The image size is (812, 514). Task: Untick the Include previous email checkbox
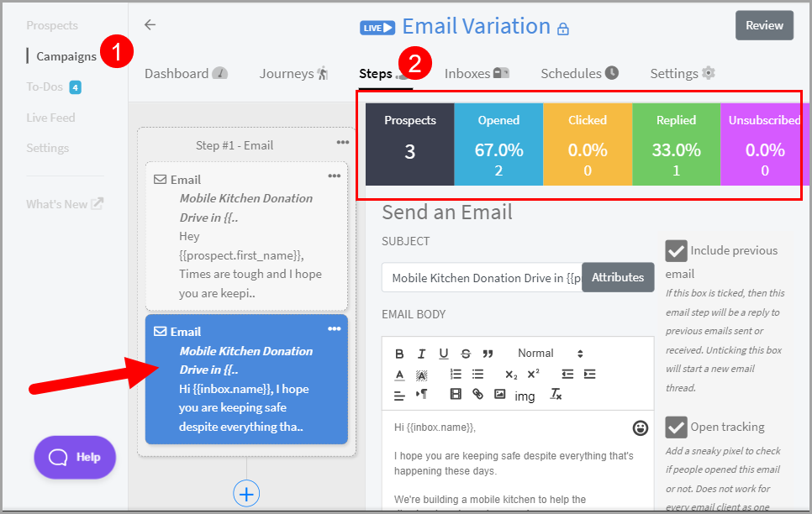[676, 250]
